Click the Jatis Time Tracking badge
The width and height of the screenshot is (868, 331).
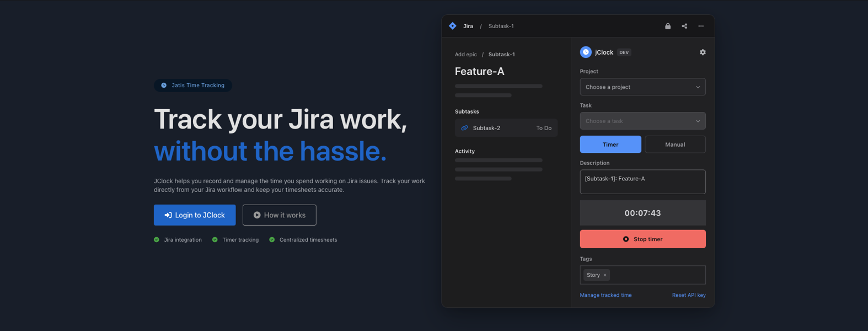pyautogui.click(x=193, y=86)
